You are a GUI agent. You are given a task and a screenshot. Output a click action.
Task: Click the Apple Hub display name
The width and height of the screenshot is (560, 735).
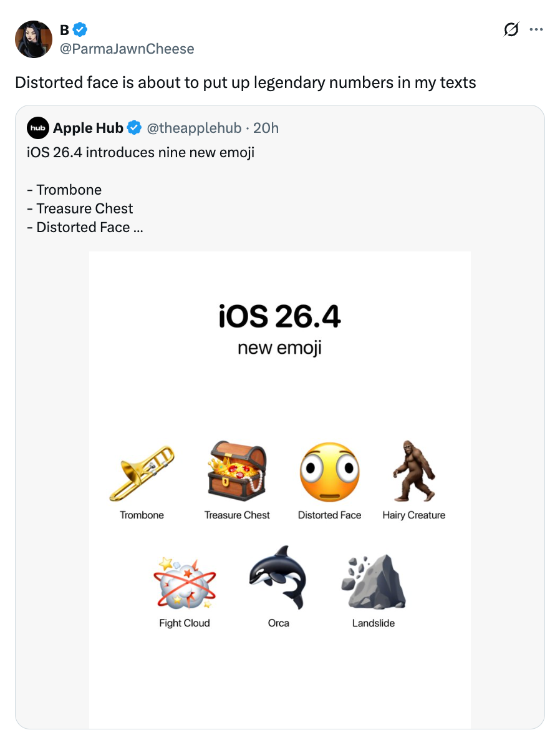pyautogui.click(x=88, y=128)
